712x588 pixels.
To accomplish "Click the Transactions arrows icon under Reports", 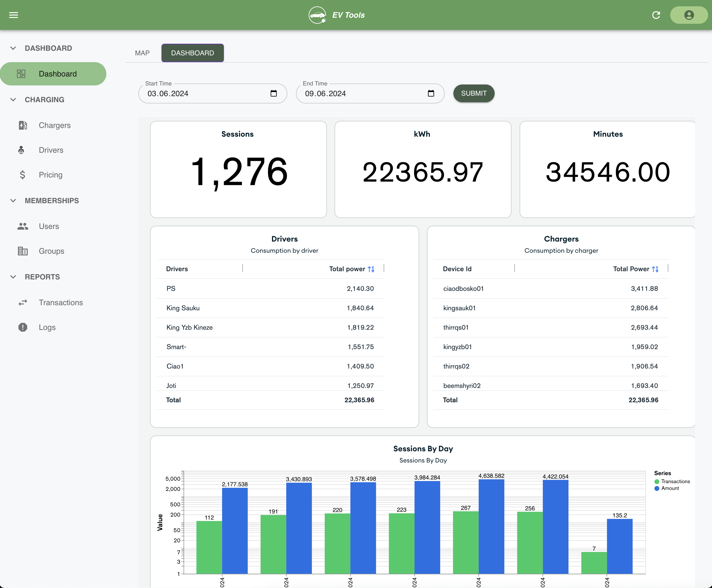I will 22,302.
